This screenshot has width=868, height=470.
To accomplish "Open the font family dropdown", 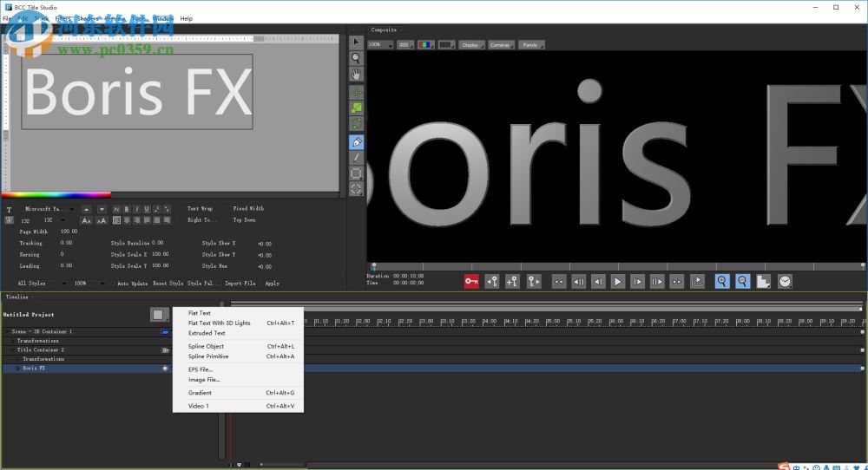I will pyautogui.click(x=49, y=209).
